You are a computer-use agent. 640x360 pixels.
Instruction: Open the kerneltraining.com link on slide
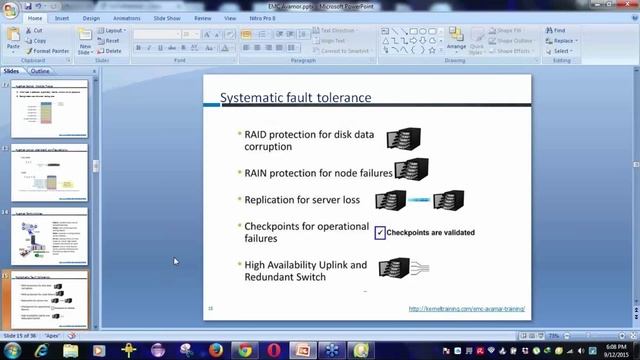coord(467,309)
